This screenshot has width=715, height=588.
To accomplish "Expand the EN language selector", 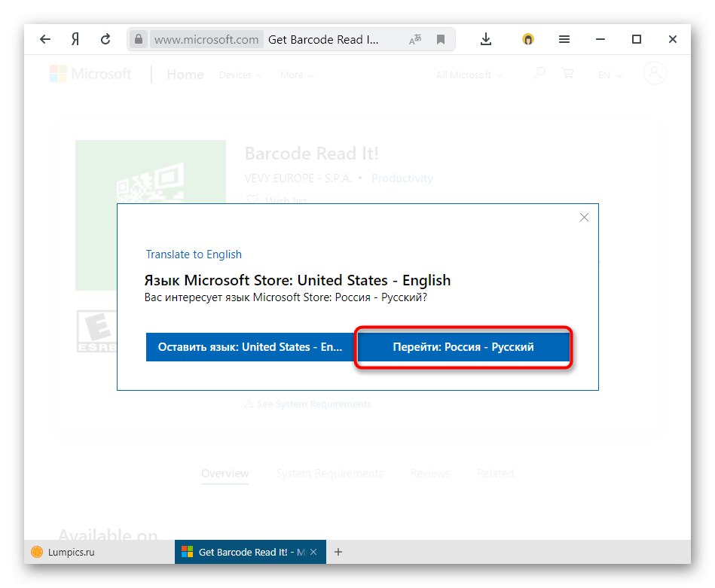I will tap(610, 75).
